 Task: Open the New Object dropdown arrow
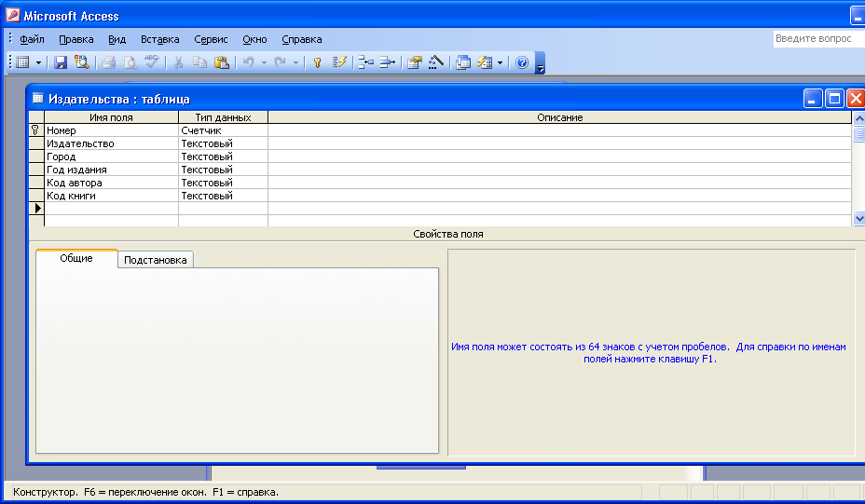pos(500,62)
